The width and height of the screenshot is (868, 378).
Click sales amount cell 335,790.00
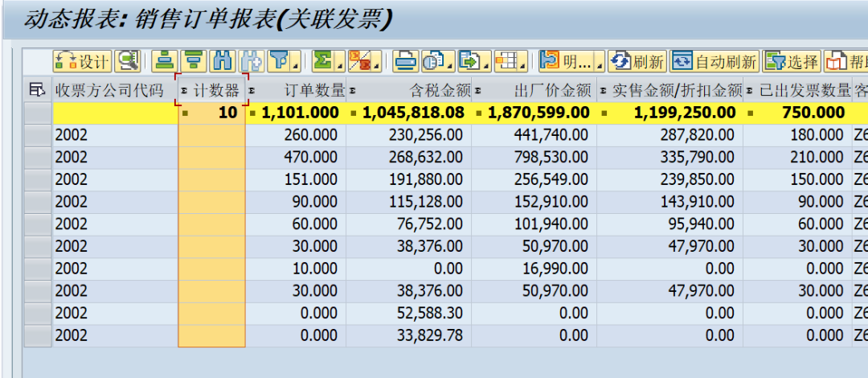tap(669, 158)
